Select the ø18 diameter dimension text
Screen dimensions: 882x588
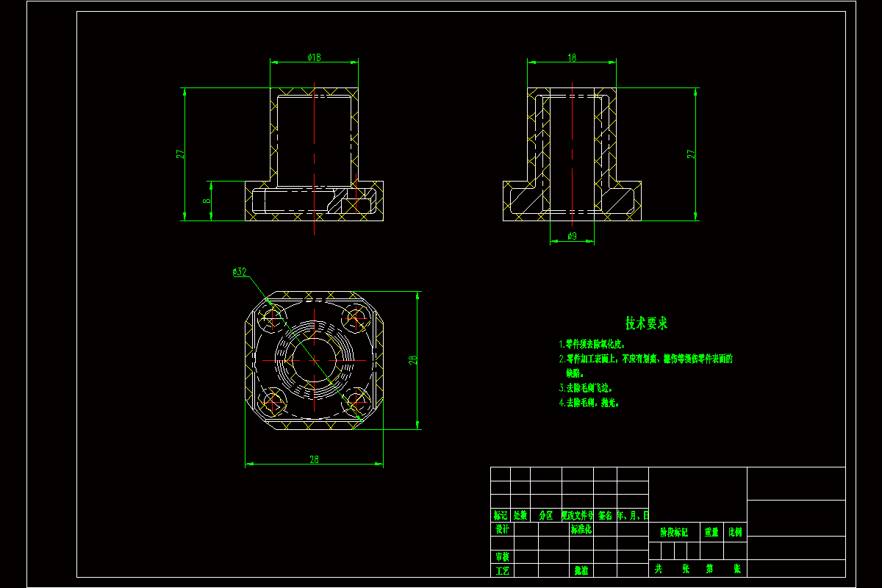[314, 57]
